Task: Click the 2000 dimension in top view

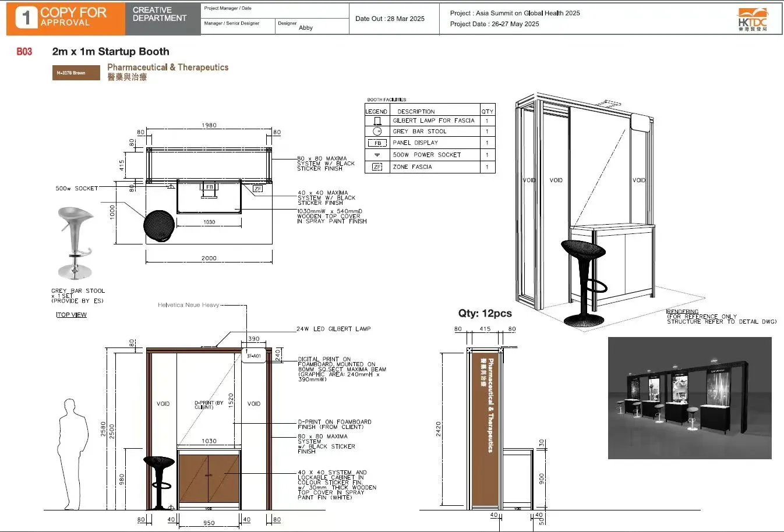Action: coord(209,258)
